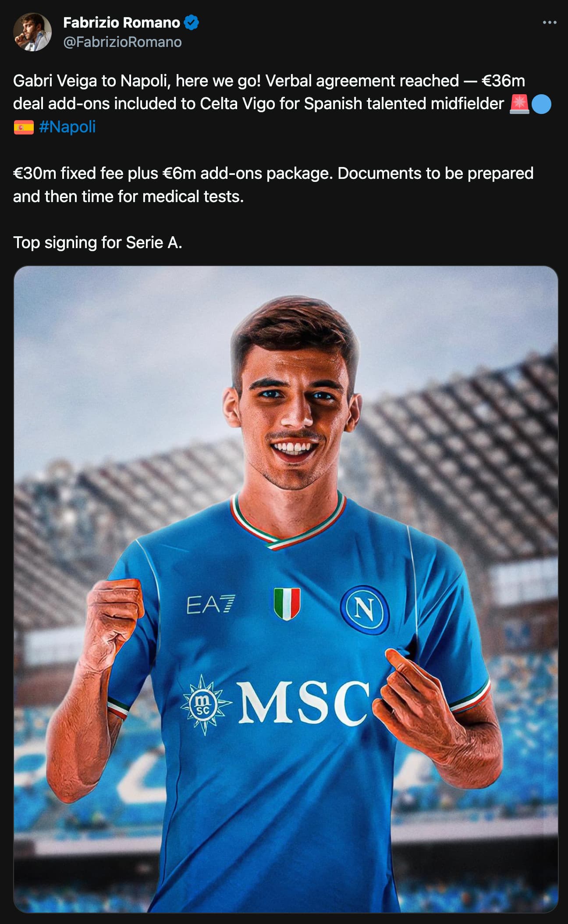Open the attached Napoli player image
The height and width of the screenshot is (924, 568).
coord(286,589)
